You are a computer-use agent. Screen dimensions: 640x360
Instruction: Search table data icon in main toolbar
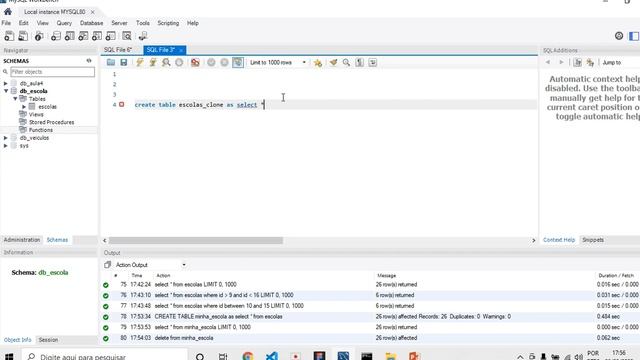click(x=127, y=36)
